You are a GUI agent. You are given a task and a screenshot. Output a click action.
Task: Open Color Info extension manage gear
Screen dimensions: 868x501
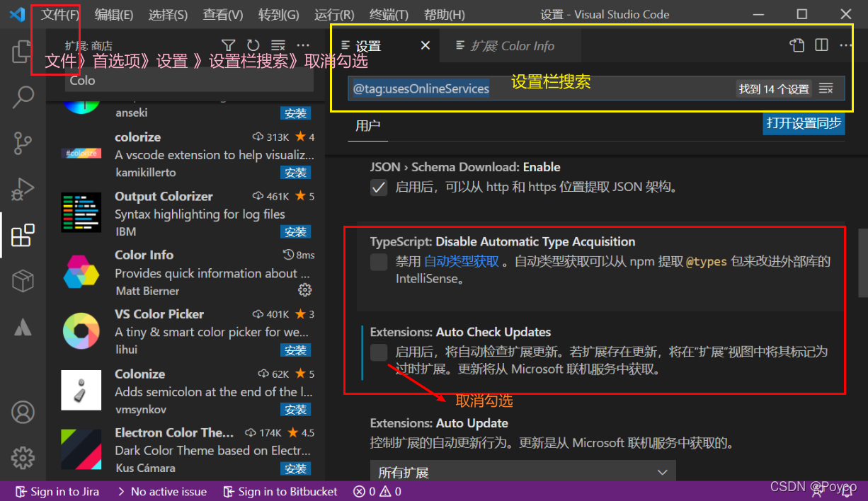[x=305, y=290]
